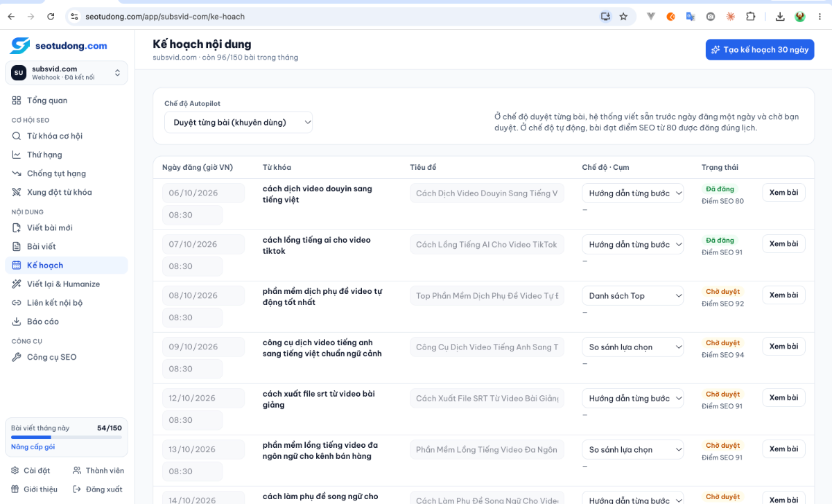Click the Bài viết document icon
The width and height of the screenshot is (832, 504).
[17, 246]
